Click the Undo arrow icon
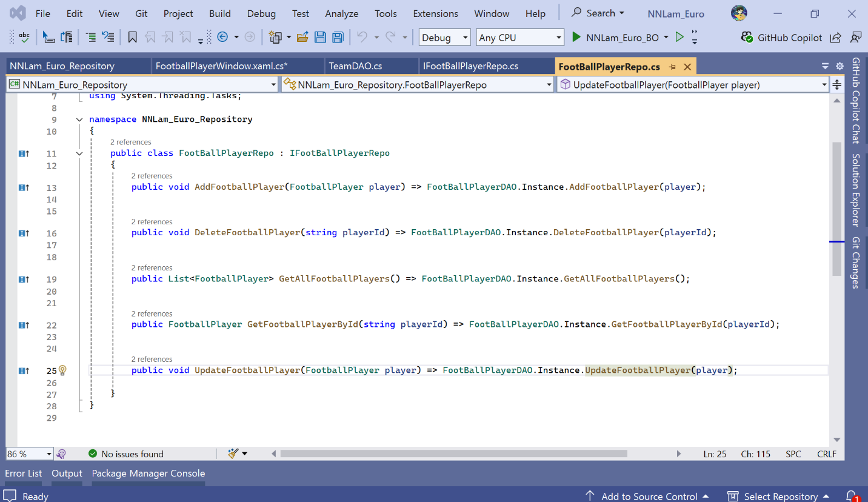 [x=362, y=38]
